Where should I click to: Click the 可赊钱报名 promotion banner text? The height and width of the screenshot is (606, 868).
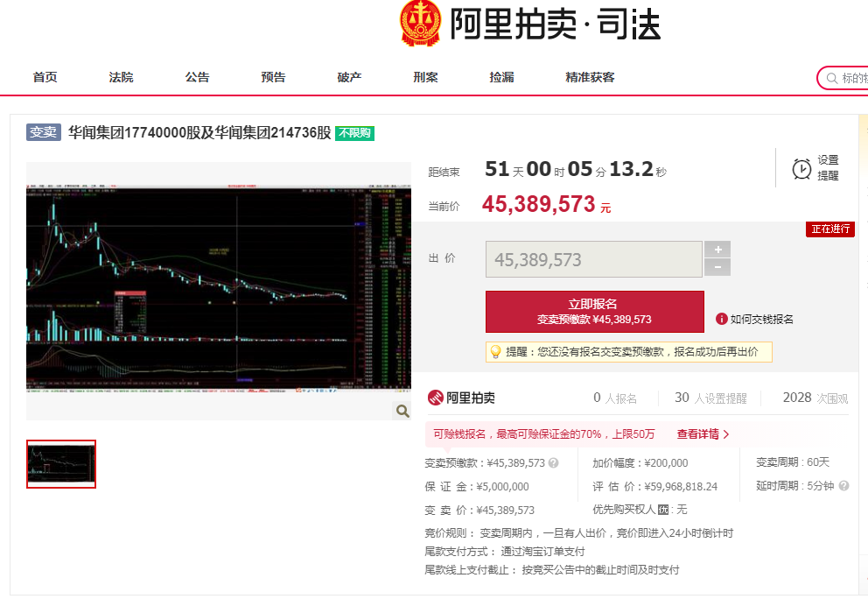[543, 433]
